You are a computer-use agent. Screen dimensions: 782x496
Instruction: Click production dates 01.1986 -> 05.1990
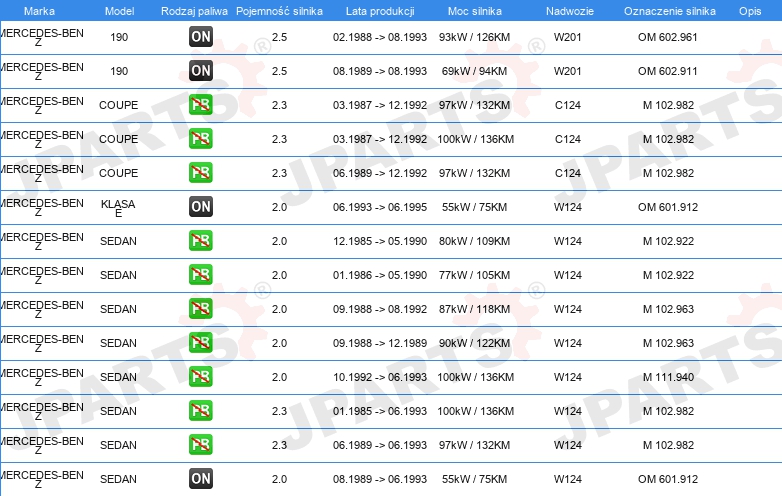point(380,275)
